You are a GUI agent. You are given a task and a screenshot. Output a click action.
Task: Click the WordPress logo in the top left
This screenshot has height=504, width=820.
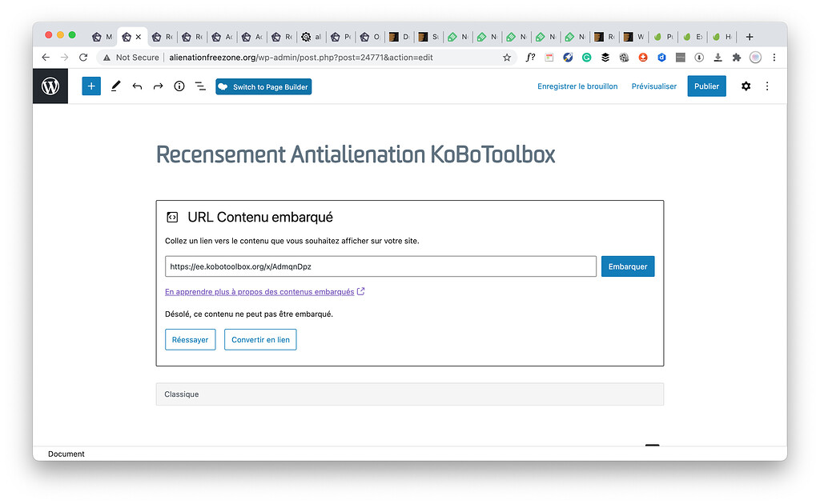click(x=50, y=86)
